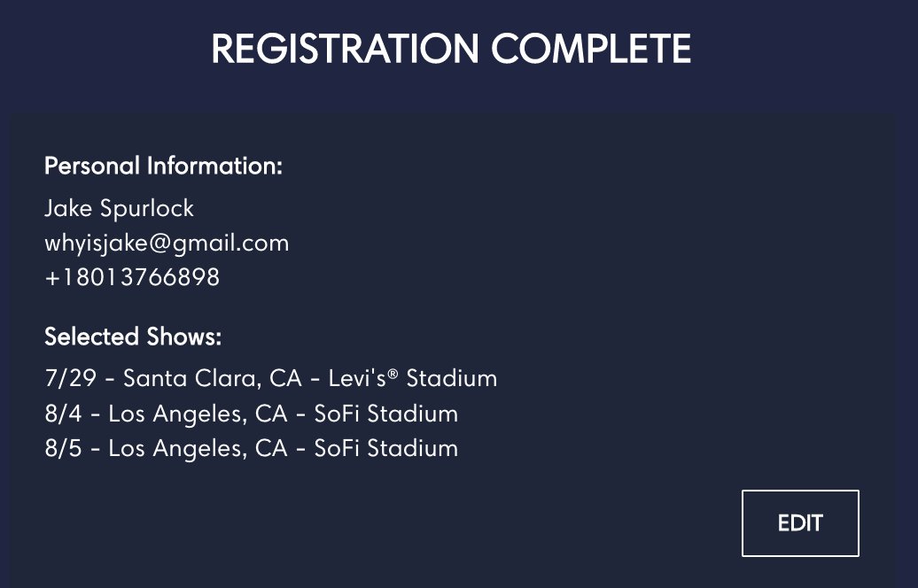Click the REGISTRATION COMPLETE heading
This screenshot has width=918, height=588.
[x=451, y=49]
